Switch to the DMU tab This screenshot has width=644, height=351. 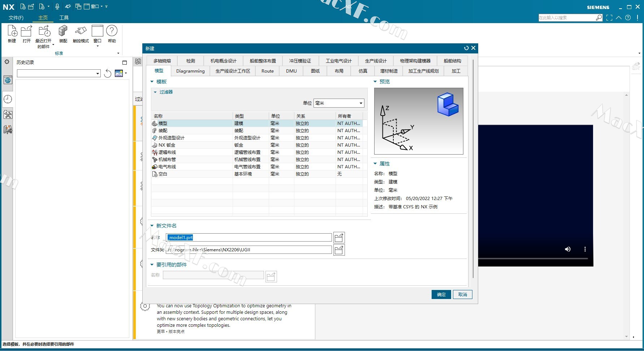click(x=291, y=71)
